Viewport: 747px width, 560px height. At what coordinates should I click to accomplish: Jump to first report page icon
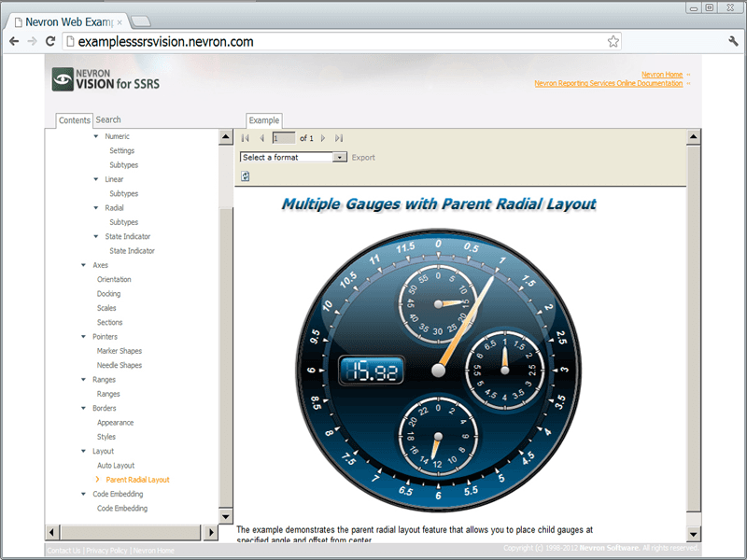(246, 138)
